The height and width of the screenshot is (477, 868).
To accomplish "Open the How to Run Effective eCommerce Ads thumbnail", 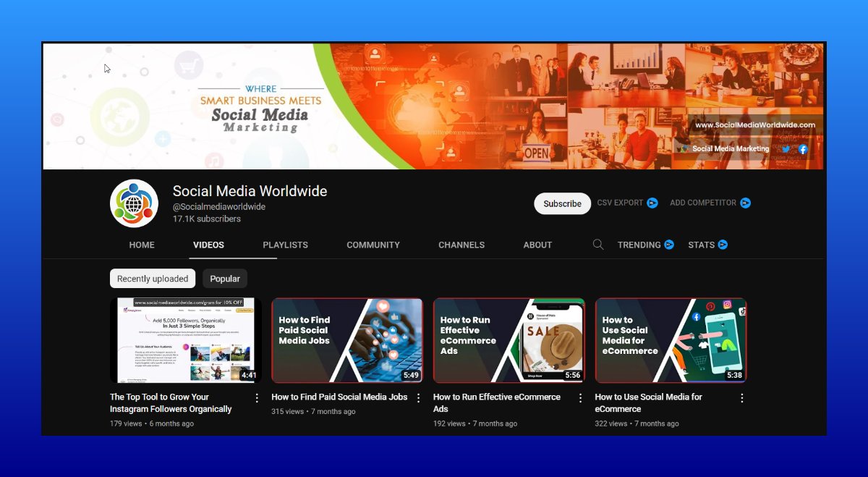I will click(509, 340).
